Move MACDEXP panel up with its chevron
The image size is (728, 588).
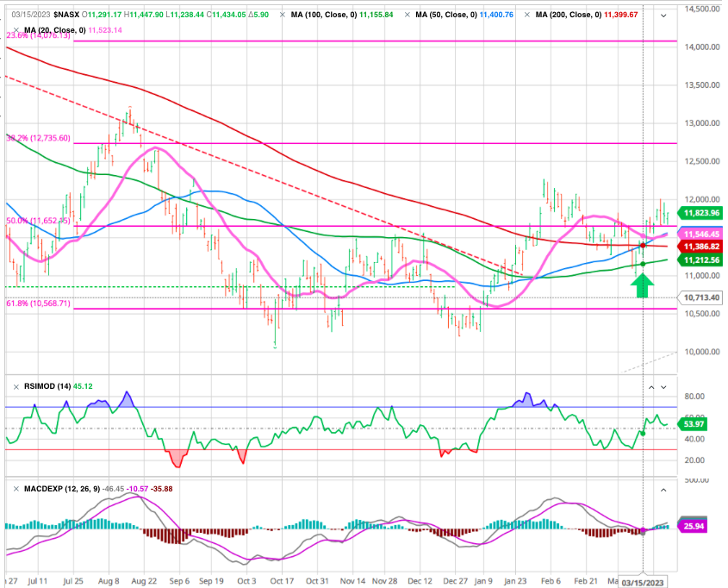[663, 489]
